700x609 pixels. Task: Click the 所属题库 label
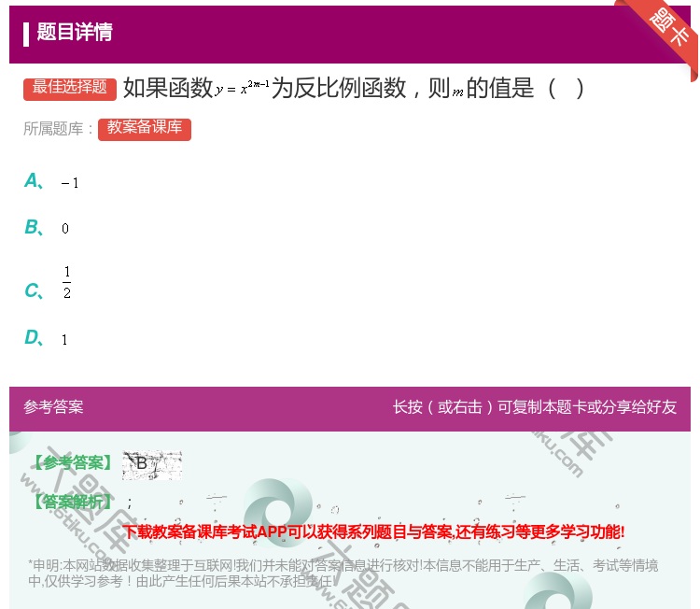[58, 129]
